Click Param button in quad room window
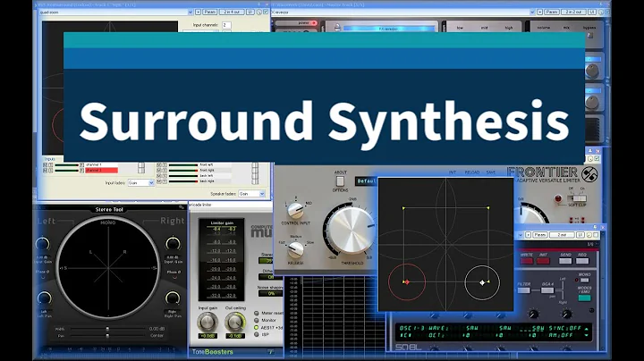Screen dimensions: 644x361 (209, 13)
